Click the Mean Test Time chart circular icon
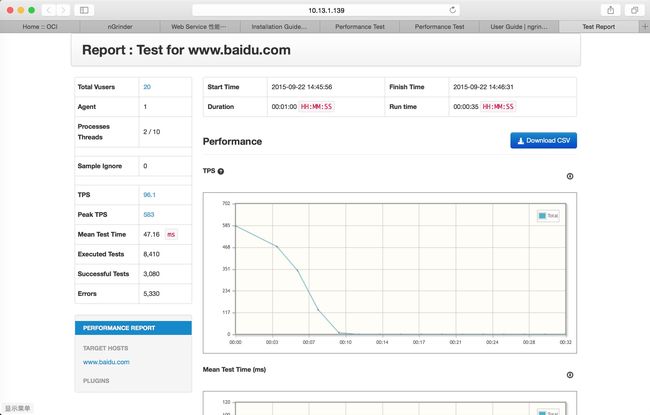This screenshot has width=650, height=415. (x=570, y=375)
